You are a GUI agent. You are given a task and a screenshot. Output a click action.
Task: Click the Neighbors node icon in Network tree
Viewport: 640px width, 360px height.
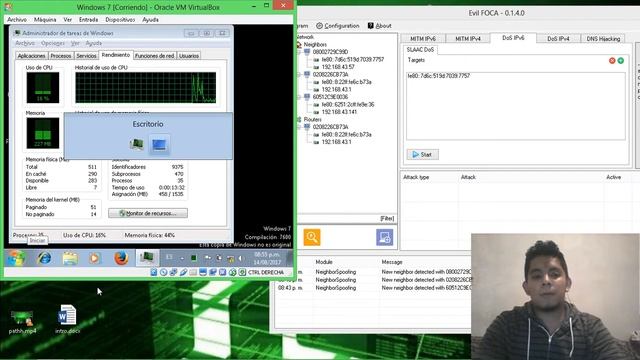point(299,44)
